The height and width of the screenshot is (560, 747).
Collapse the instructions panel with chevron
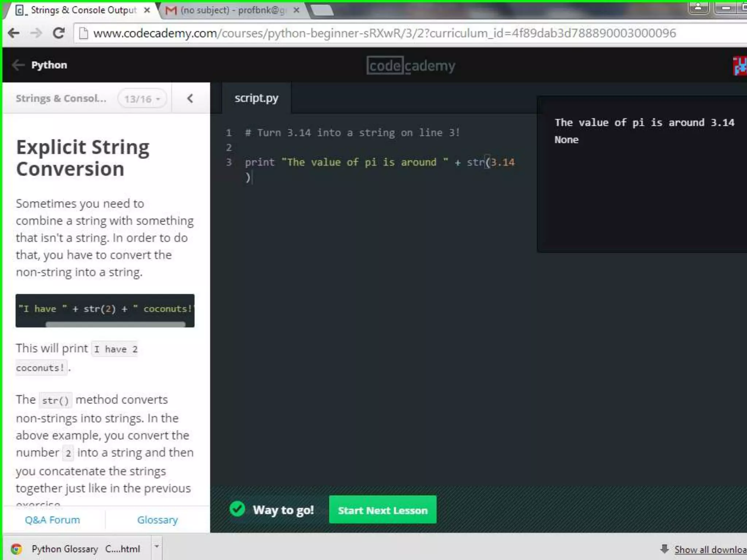click(x=190, y=98)
